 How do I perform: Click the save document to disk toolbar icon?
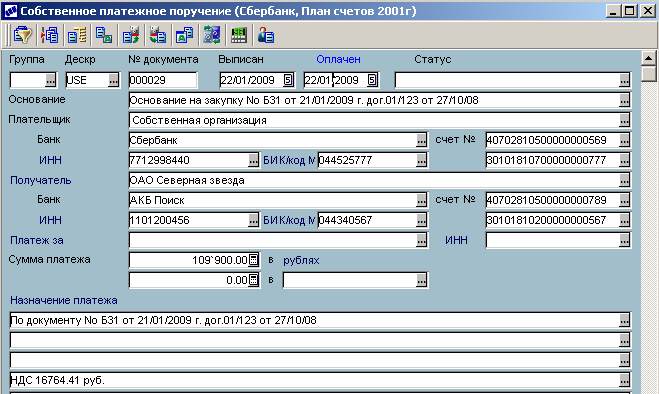tap(131, 35)
